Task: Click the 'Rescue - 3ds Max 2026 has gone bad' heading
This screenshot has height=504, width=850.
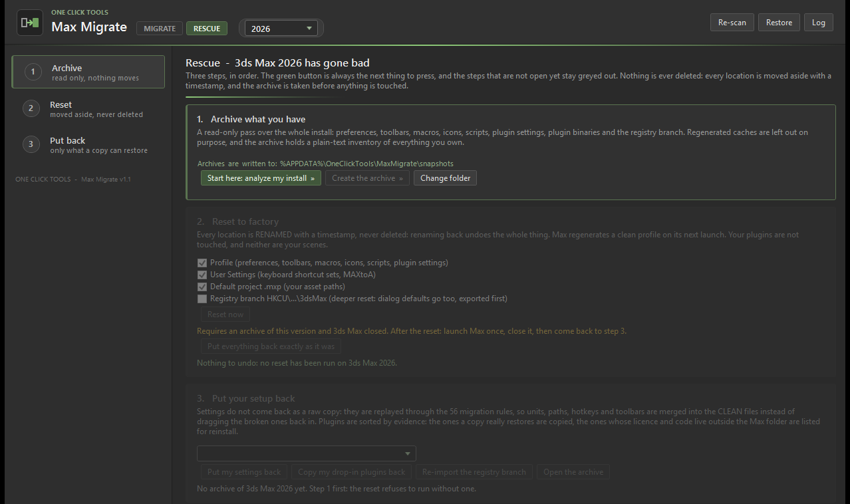Action: point(277,63)
